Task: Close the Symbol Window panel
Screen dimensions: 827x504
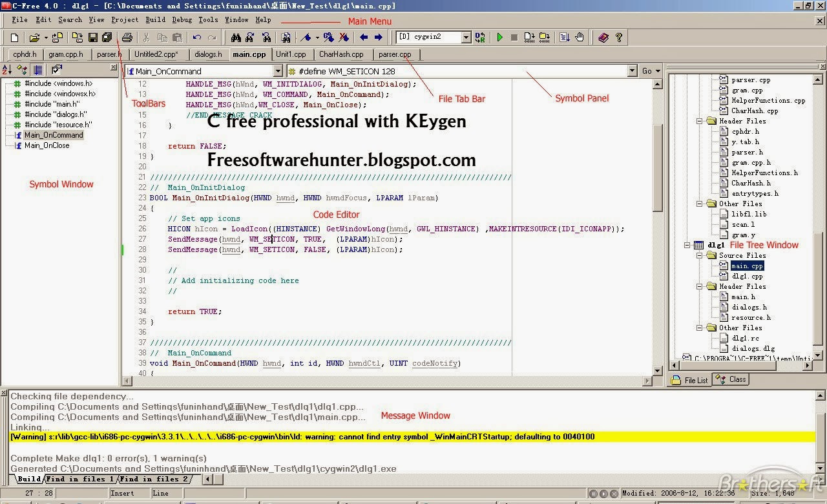Action: pyautogui.click(x=114, y=67)
